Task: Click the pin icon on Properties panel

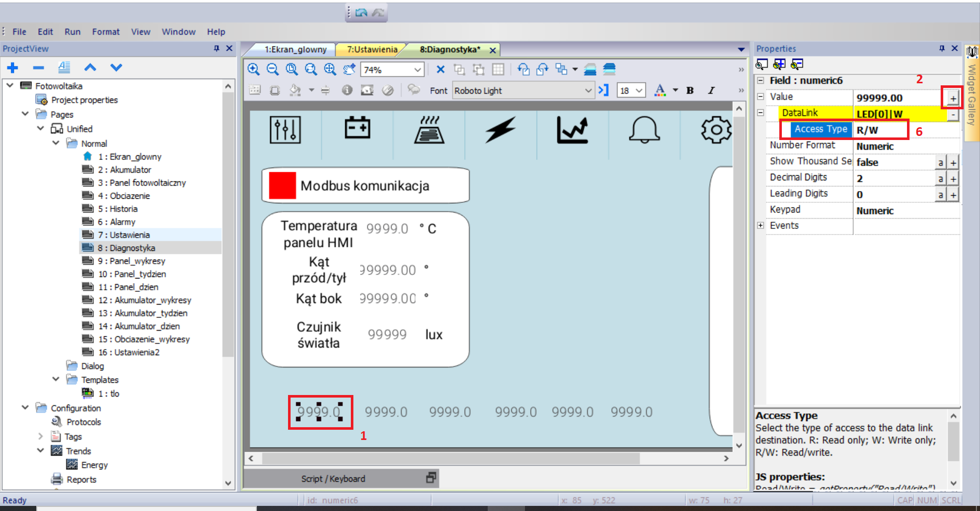Action: coord(942,48)
